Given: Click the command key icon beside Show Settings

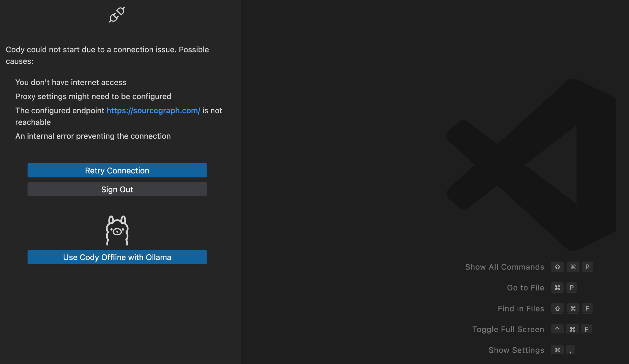Looking at the screenshot, I should click(x=557, y=350).
